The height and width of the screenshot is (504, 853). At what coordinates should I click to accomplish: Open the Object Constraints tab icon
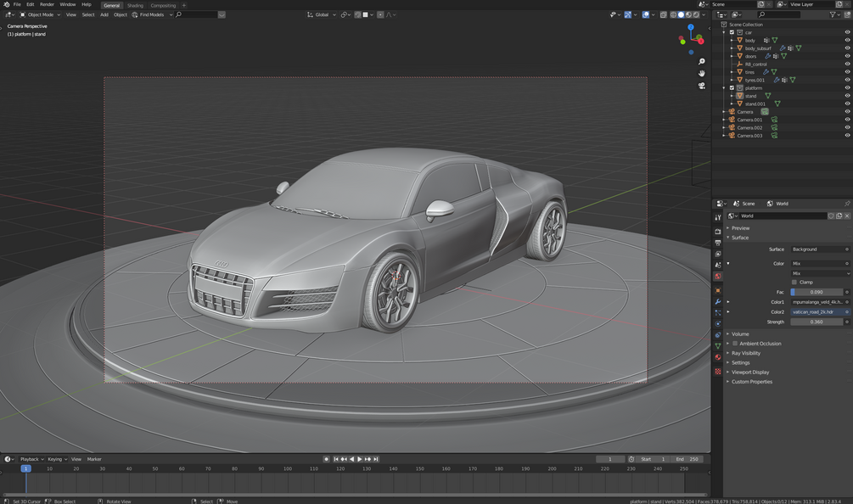pyautogui.click(x=718, y=335)
